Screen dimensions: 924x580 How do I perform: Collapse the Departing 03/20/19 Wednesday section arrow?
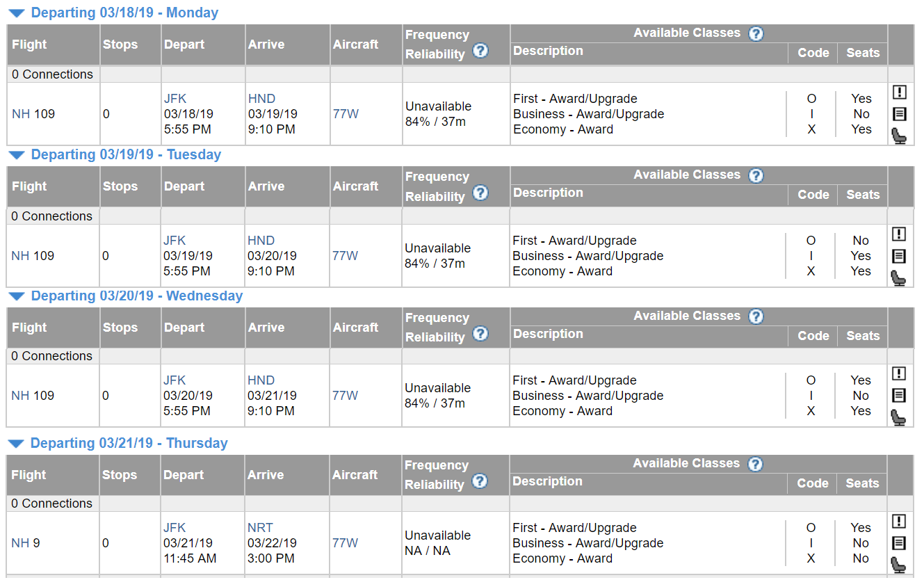click(17, 296)
